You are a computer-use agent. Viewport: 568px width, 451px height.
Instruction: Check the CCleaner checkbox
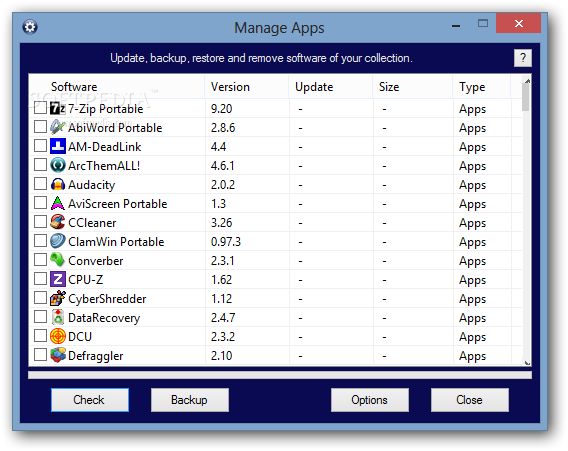pos(40,221)
